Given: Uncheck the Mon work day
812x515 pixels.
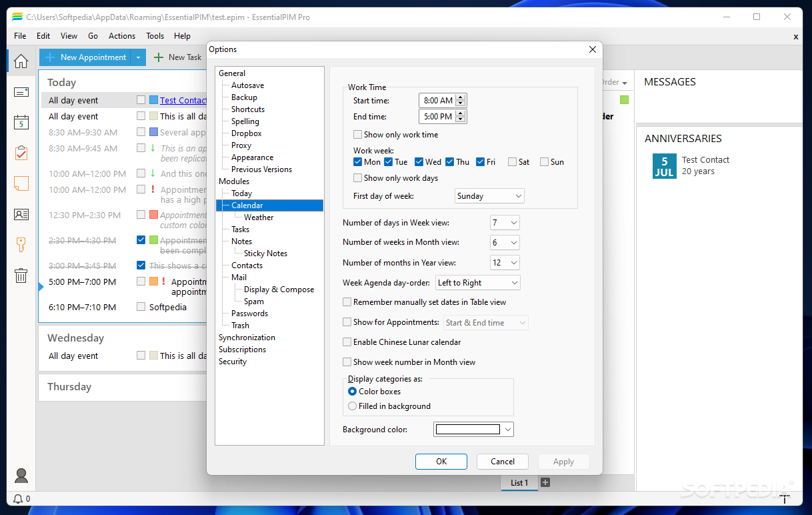Looking at the screenshot, I should [357, 162].
